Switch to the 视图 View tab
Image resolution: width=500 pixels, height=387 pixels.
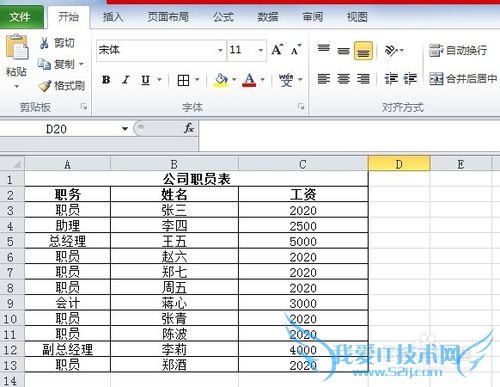357,17
